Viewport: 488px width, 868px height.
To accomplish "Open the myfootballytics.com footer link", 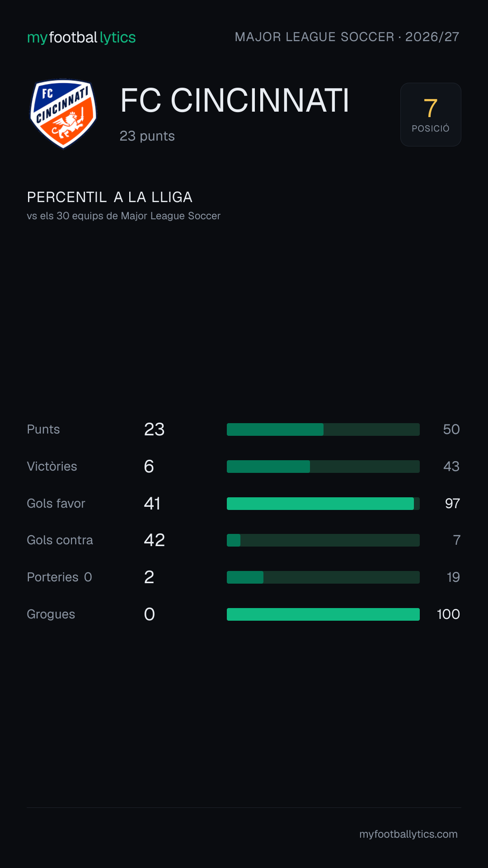I will coord(408,834).
